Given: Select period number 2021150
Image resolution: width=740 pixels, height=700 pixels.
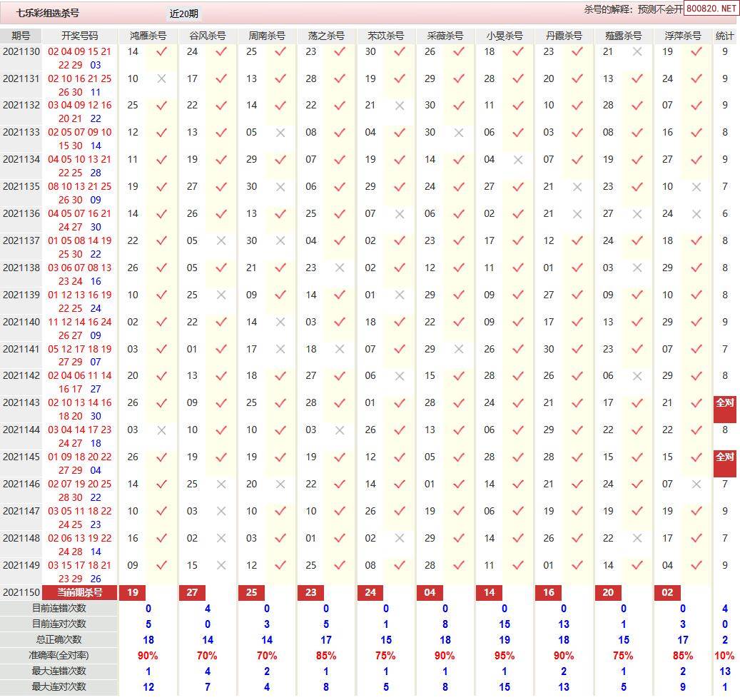Looking at the screenshot, I should click(x=21, y=593).
